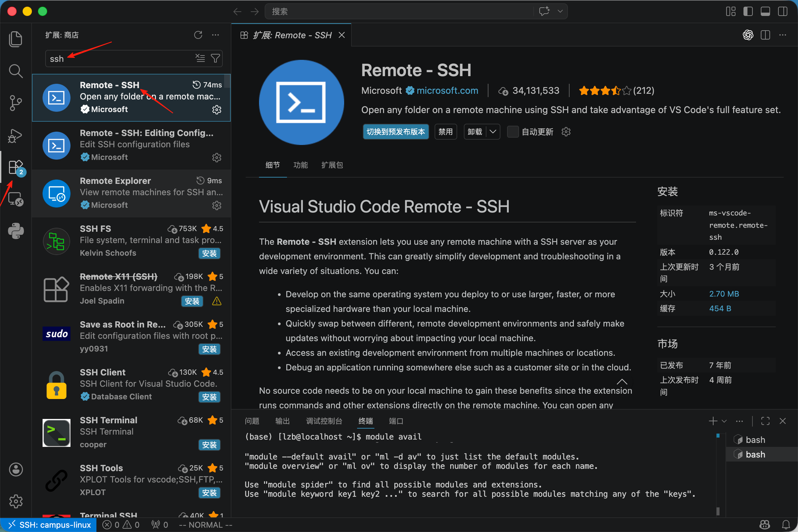
Task: Install the SSH FS extension
Action: click(209, 253)
